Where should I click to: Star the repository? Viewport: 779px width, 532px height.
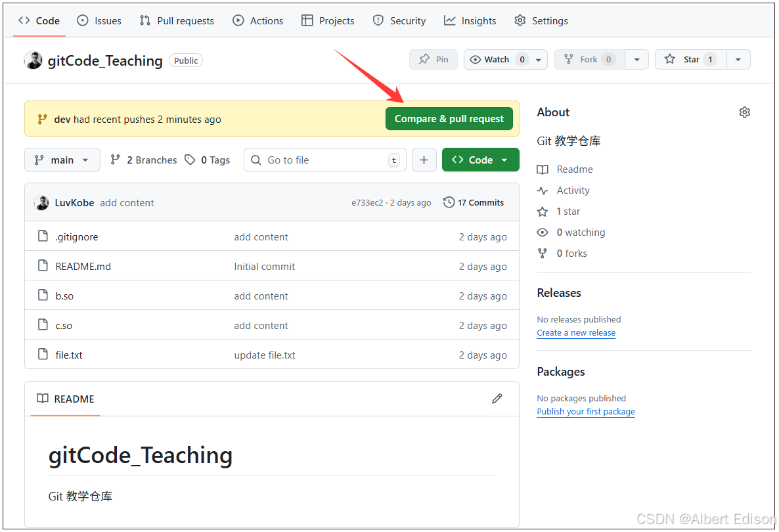tap(691, 60)
